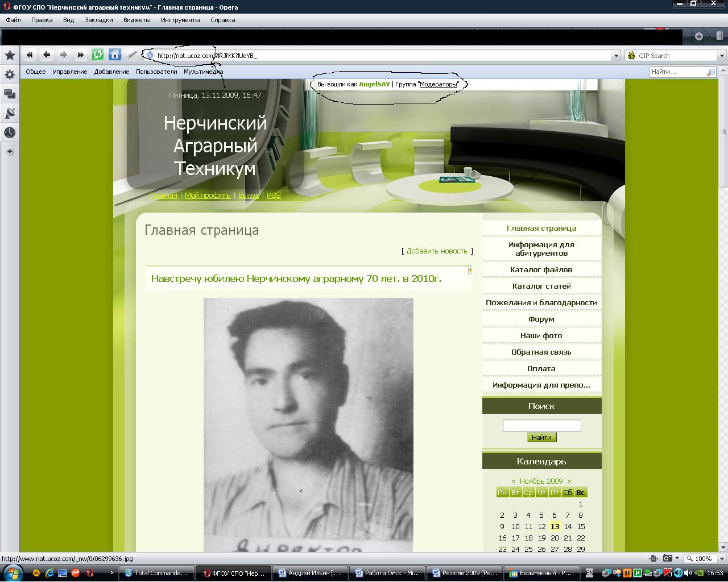Open the Закладки menu
The width and height of the screenshot is (728, 582).
pyautogui.click(x=98, y=20)
